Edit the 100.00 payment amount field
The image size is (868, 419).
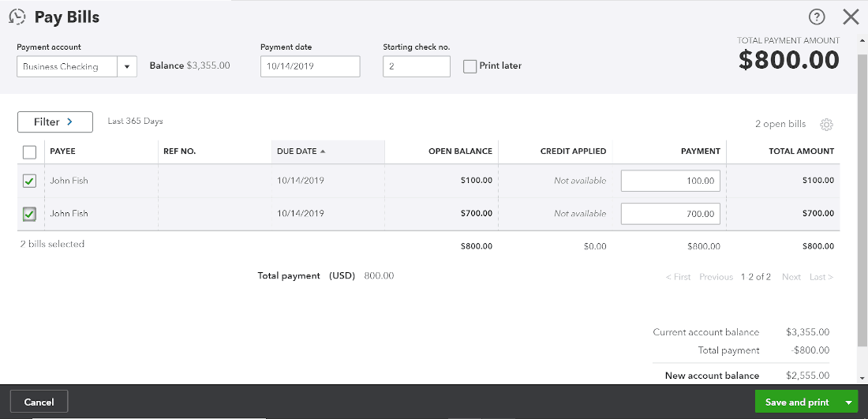pos(671,181)
